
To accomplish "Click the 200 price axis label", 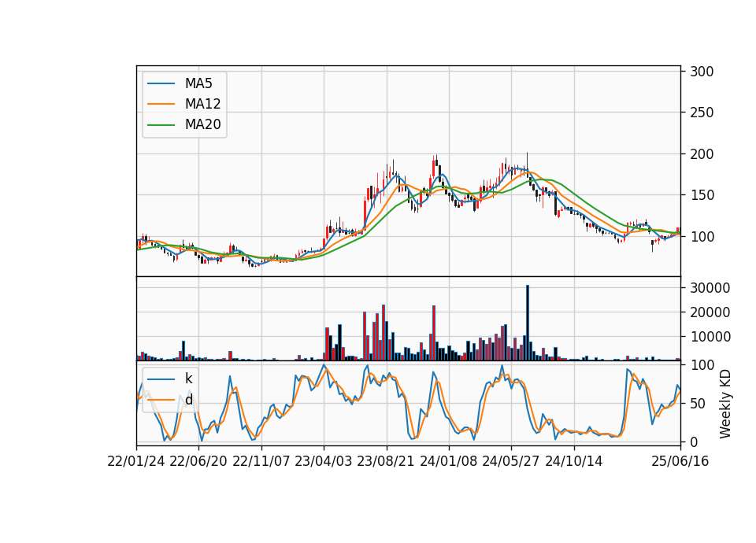I will [x=702, y=154].
